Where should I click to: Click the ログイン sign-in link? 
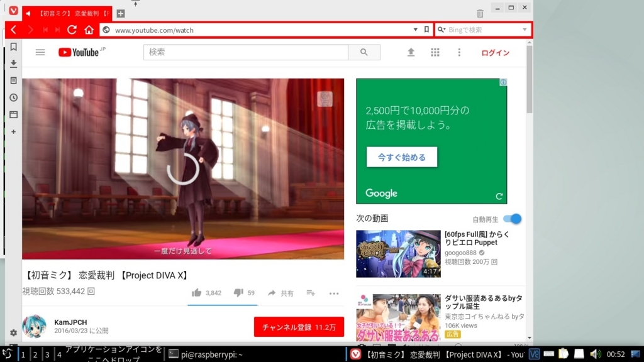pyautogui.click(x=496, y=53)
